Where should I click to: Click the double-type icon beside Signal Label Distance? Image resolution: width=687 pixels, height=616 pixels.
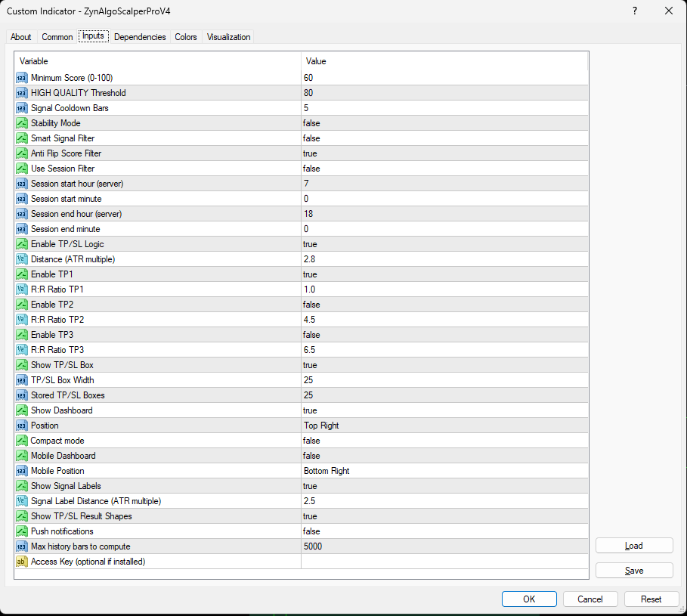coord(21,501)
